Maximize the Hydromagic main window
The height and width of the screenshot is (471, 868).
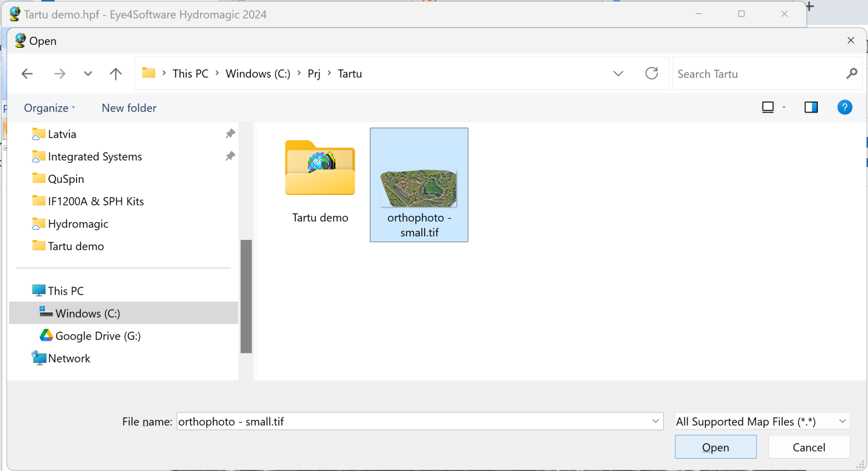pyautogui.click(x=741, y=14)
